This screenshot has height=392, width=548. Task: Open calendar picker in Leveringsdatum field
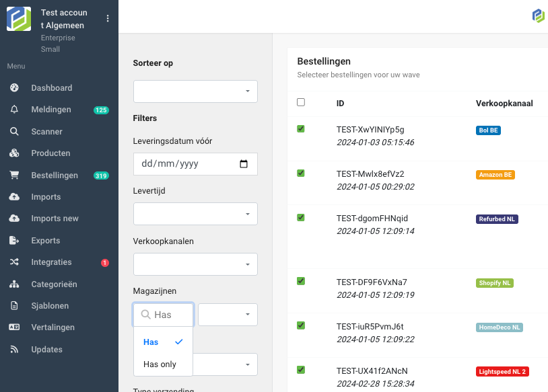244,164
